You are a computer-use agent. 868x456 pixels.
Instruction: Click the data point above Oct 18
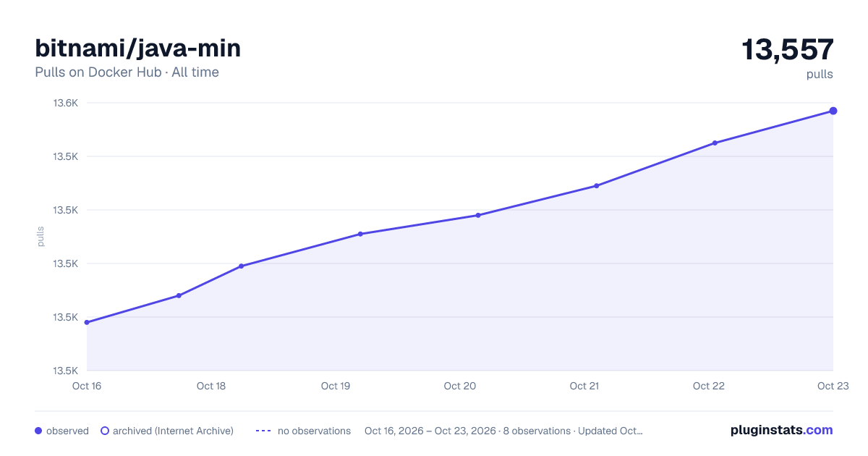tap(241, 266)
